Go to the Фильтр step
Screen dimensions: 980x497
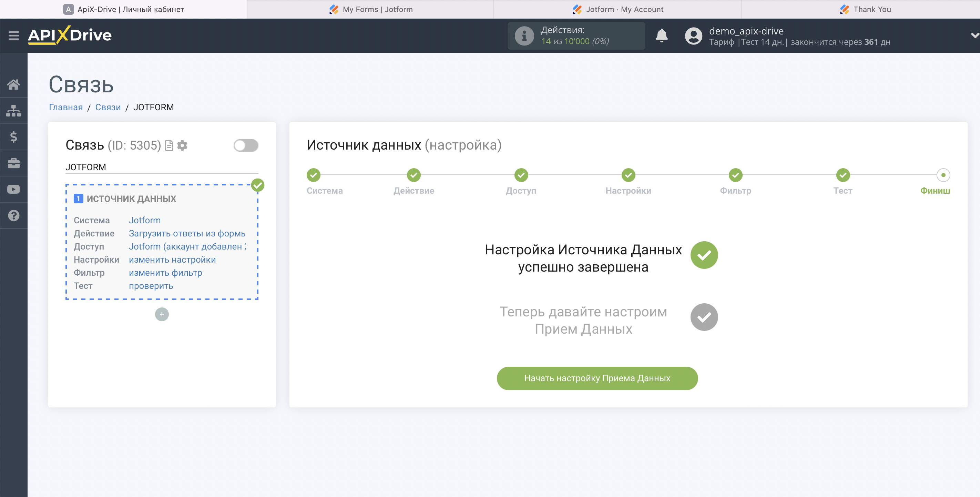[736, 175]
